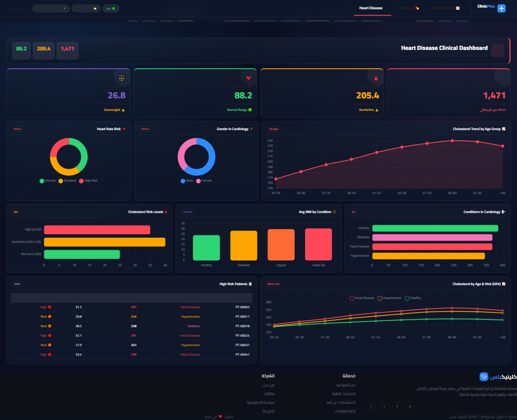Image resolution: width=517 pixels, height=420 pixels.
Task: Open the second dropdown next to Live
Action: pos(86,8)
